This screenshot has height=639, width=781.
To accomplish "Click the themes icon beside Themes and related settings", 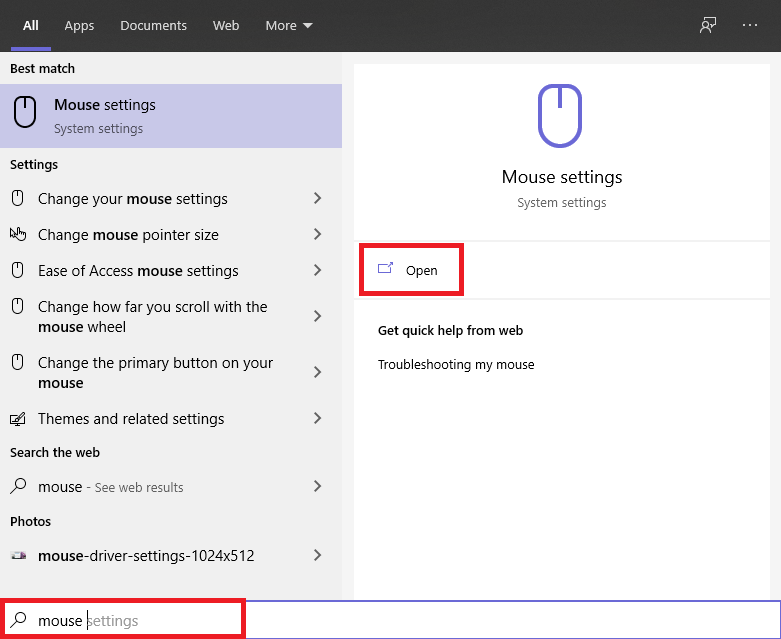I will pos(18,419).
